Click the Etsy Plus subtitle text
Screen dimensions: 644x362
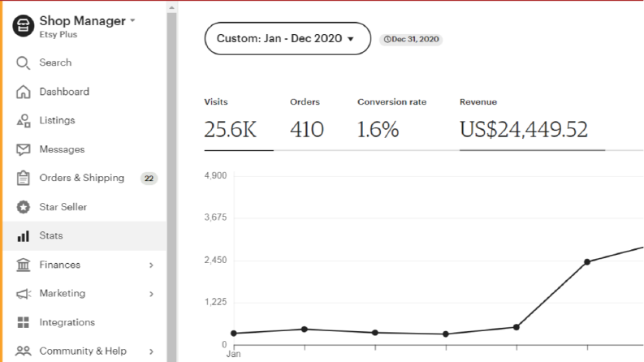(x=58, y=34)
